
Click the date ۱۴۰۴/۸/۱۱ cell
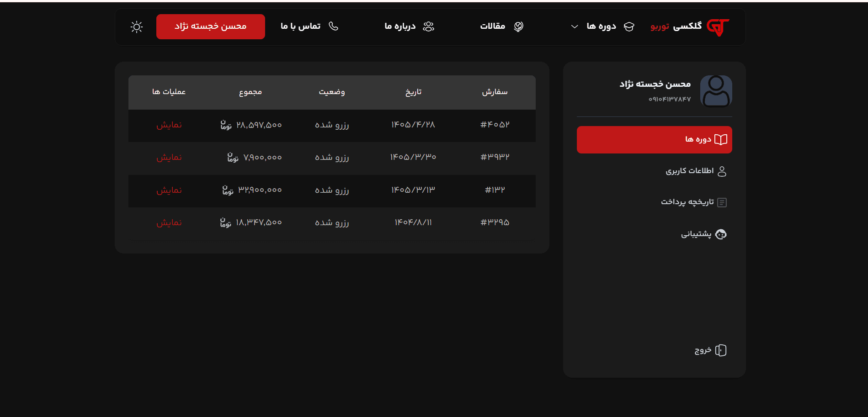413,222
